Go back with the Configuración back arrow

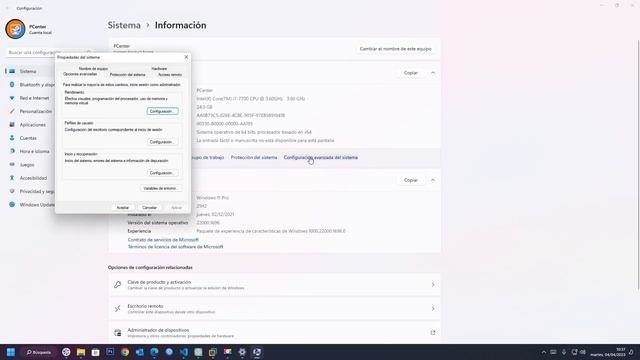tap(7, 8)
